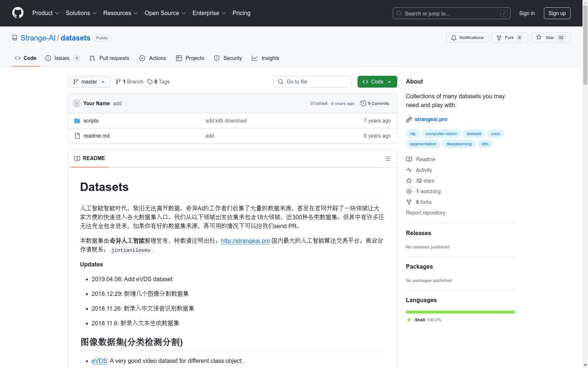Image resolution: width=588 pixels, height=368 pixels.
Task: Click the deeplearning topic tag
Action: 459,144
